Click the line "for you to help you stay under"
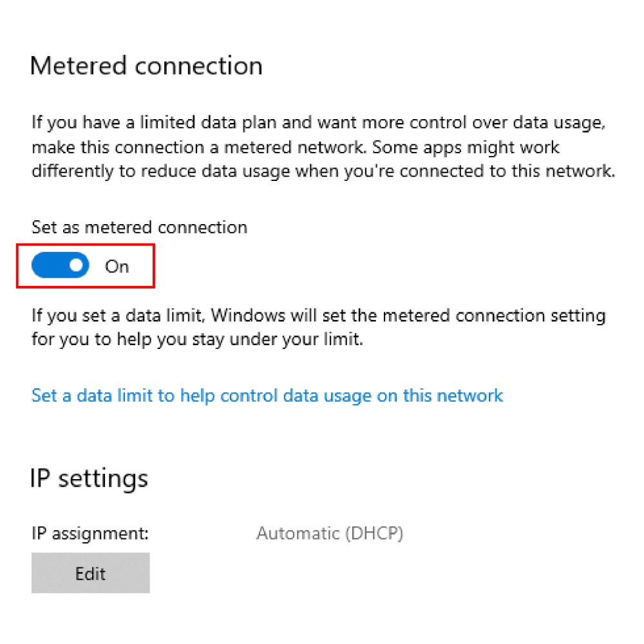Screen dimensions: 644x644 [x=198, y=339]
